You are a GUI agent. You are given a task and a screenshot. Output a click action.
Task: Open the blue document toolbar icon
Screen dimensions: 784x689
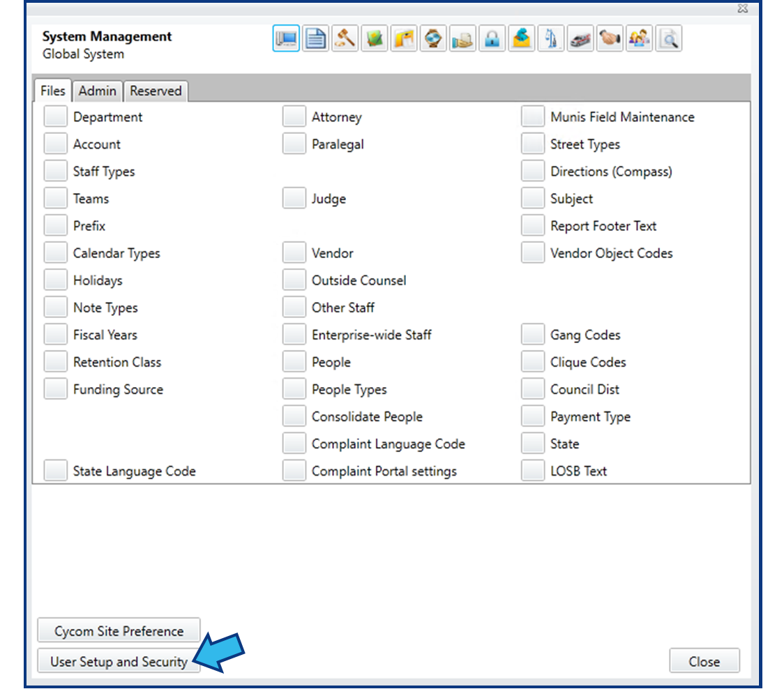point(315,38)
